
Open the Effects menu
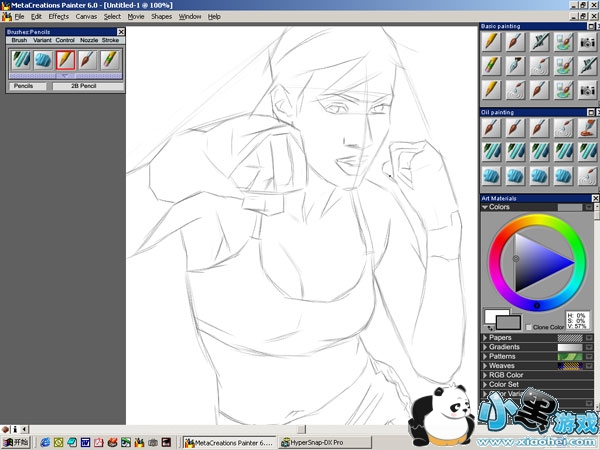coord(58,17)
